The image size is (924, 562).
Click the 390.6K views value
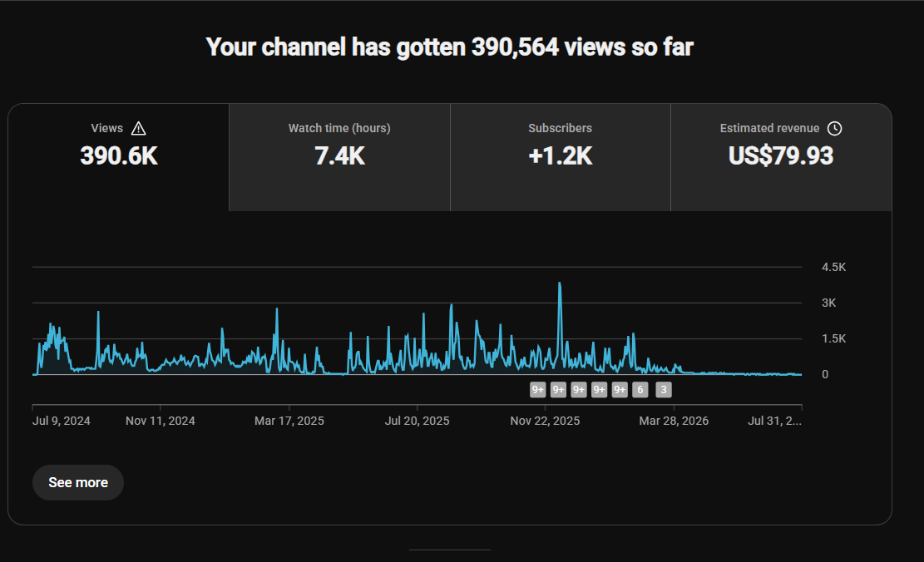point(118,156)
